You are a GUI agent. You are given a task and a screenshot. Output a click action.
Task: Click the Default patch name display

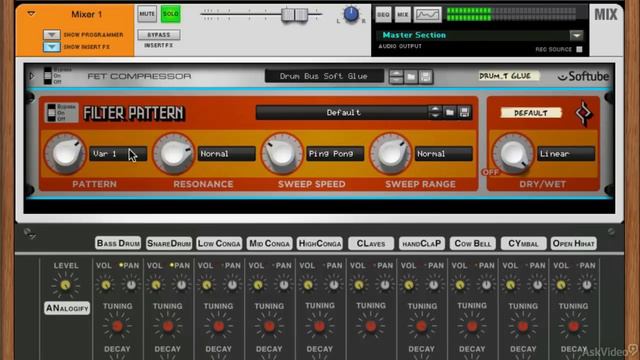(x=343, y=113)
